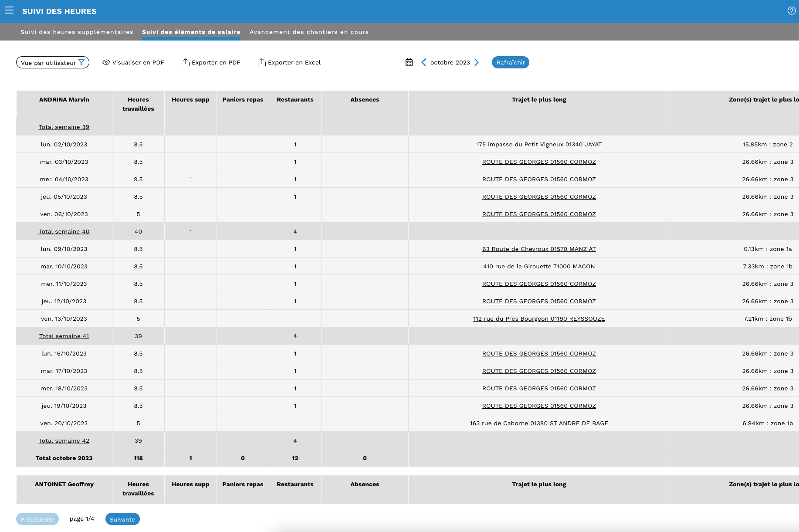Click the 15.85km : zone 2 cell
799x532 pixels.
(768, 144)
